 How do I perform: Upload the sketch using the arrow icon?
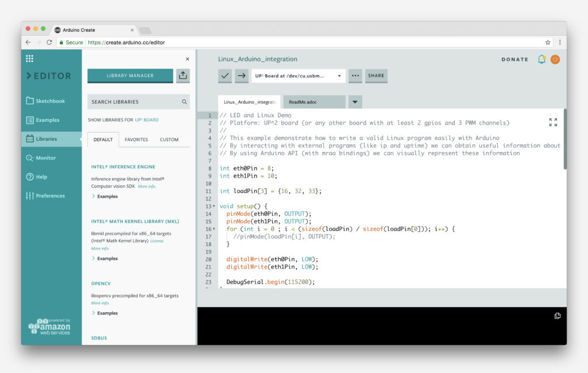click(x=241, y=75)
